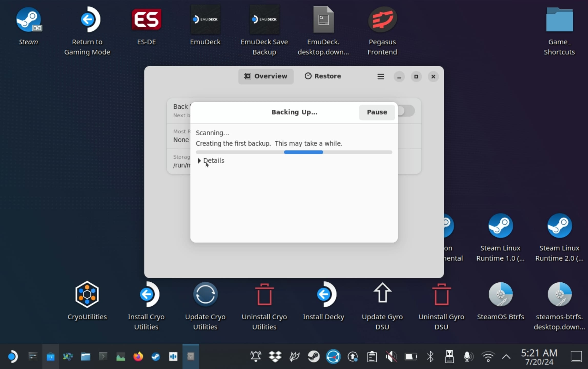
Task: Select Install Cryo Utilities icon
Action: [146, 306]
